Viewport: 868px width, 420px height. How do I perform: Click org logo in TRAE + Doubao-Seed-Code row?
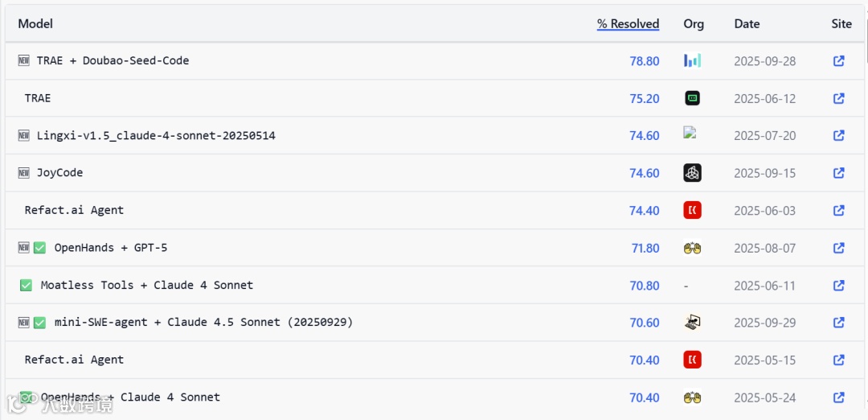[693, 60]
